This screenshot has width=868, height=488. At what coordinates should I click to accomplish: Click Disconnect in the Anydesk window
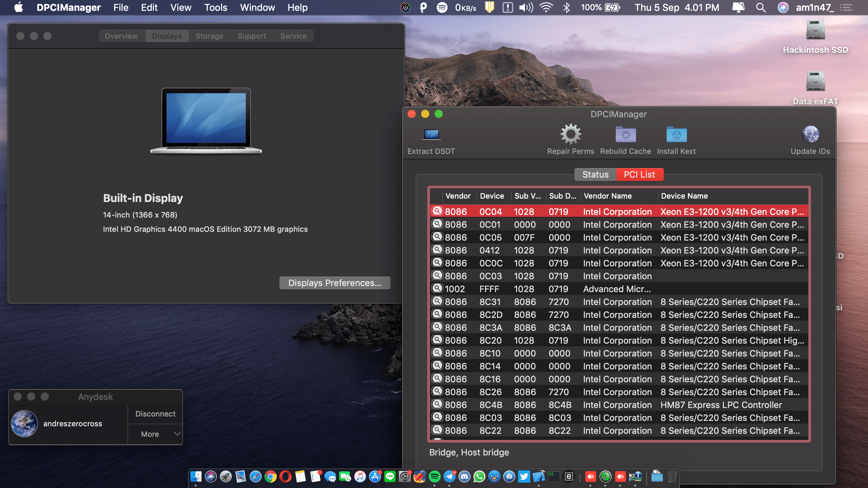pos(155,414)
